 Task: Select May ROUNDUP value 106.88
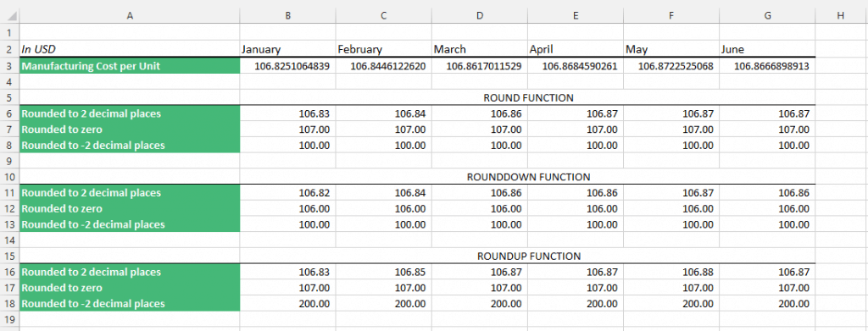(671, 272)
